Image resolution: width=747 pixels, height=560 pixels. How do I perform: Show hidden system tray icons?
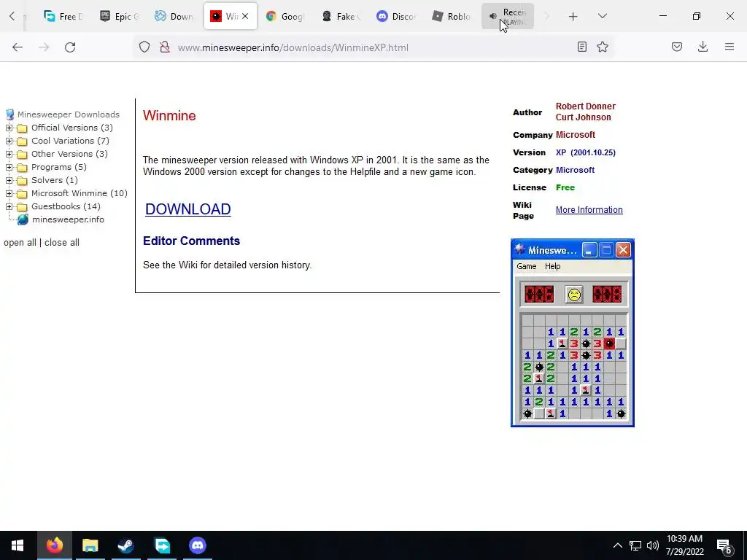[617, 545]
